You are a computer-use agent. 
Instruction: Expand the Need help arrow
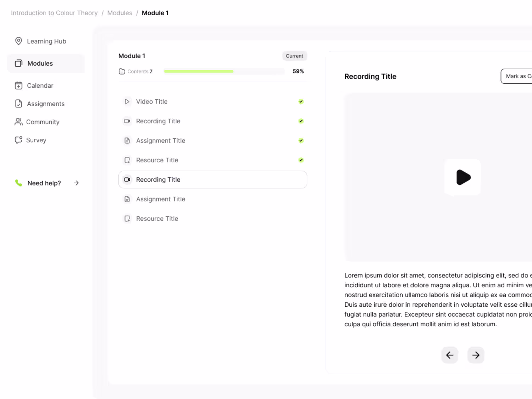point(76,183)
